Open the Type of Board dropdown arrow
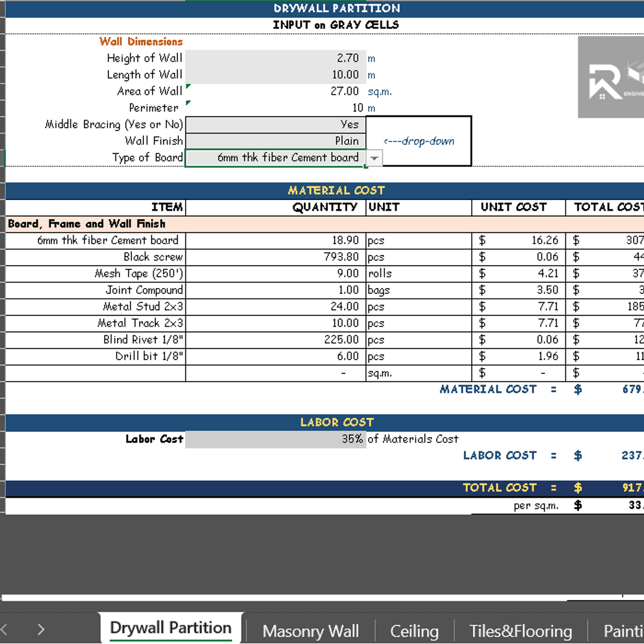 pyautogui.click(x=375, y=158)
